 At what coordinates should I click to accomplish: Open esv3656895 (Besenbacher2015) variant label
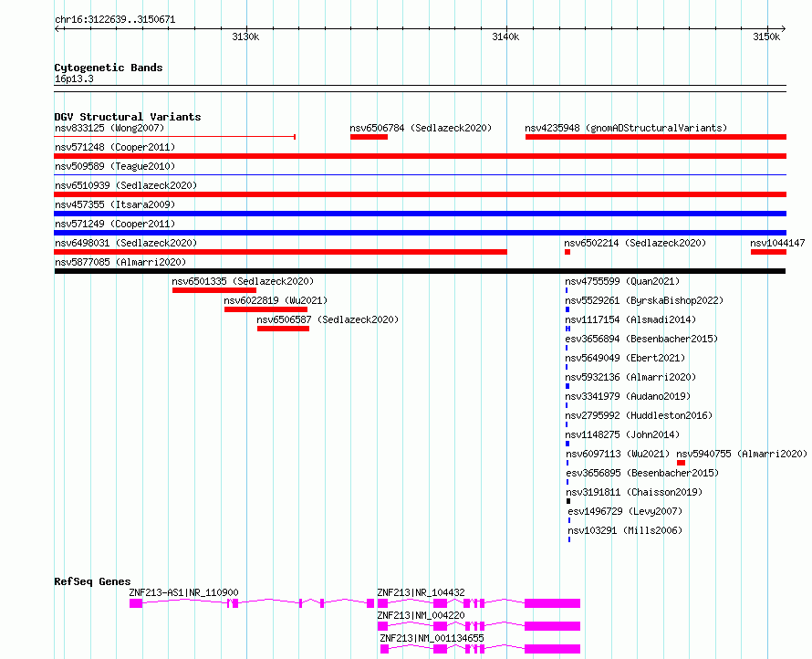point(642,473)
